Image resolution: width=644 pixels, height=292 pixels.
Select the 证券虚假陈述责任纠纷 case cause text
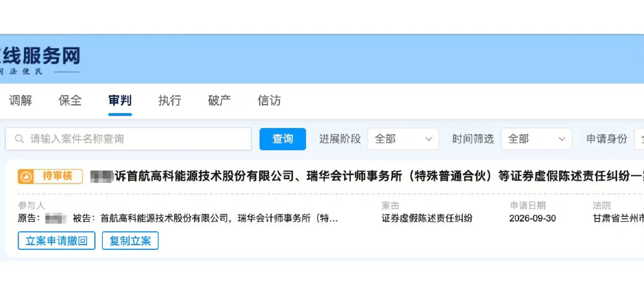(x=427, y=219)
